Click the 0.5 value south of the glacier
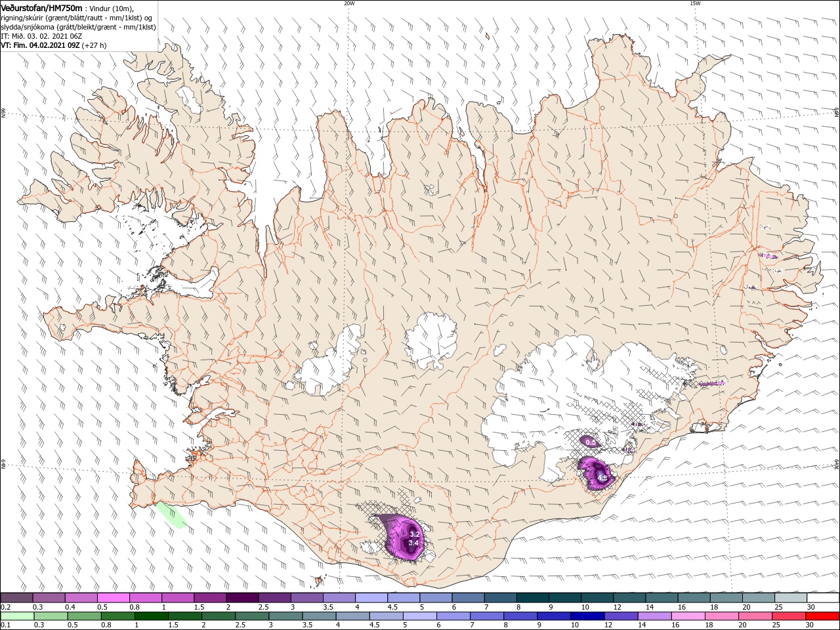 point(590,442)
